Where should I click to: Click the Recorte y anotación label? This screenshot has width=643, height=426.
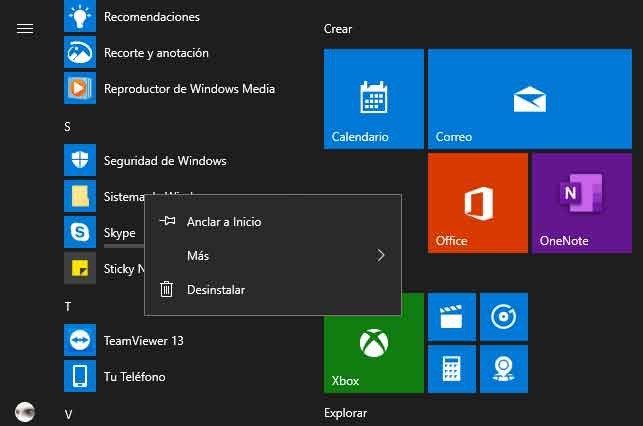tap(156, 53)
